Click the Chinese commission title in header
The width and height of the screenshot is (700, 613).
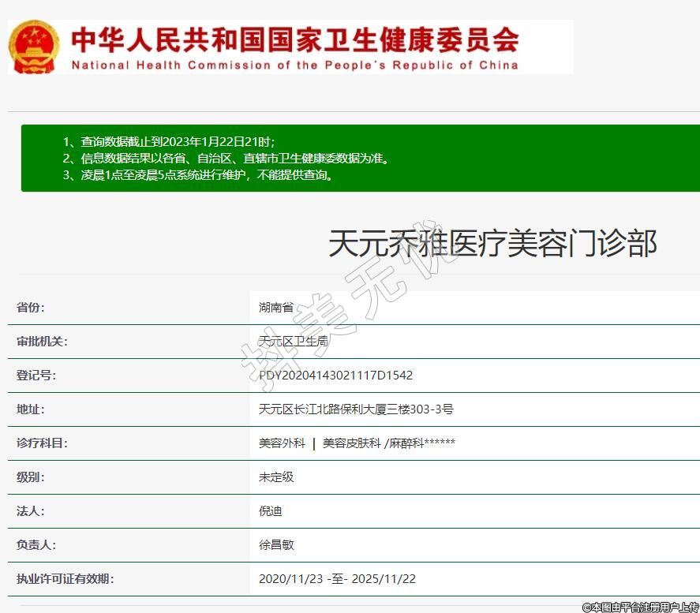[x=295, y=39]
